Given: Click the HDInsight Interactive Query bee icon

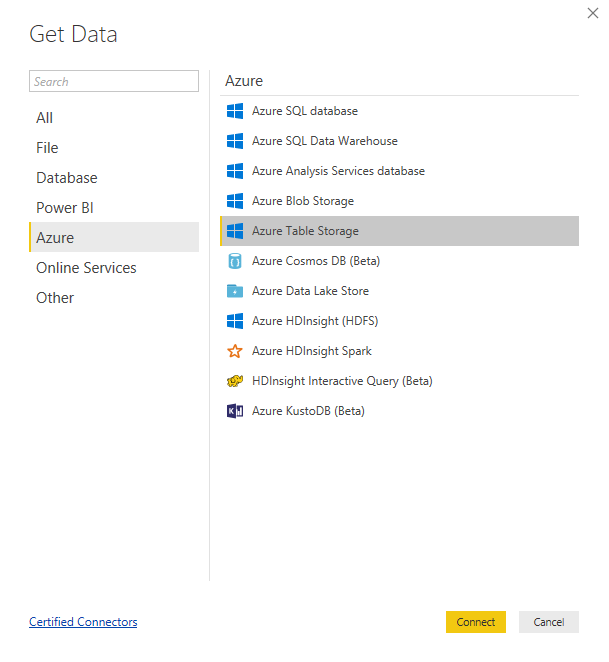Looking at the screenshot, I should (235, 381).
